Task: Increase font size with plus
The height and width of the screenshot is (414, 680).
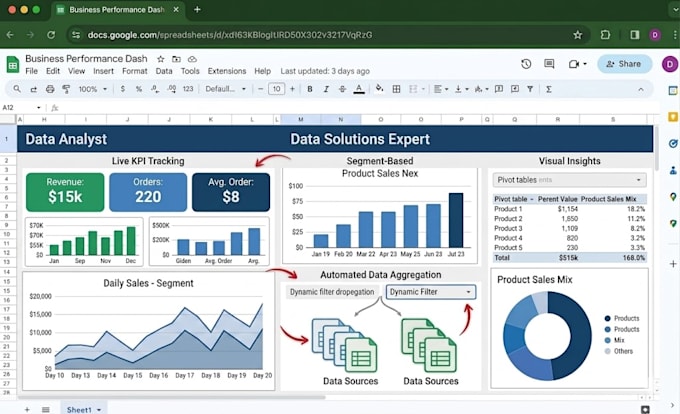Action: pyautogui.click(x=292, y=89)
